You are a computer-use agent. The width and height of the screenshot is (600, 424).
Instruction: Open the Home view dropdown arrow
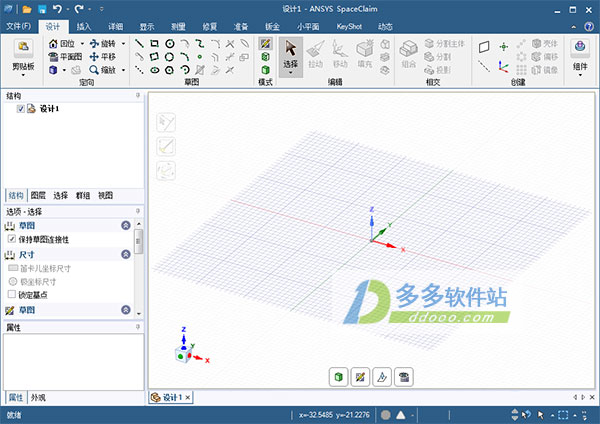click(82, 44)
